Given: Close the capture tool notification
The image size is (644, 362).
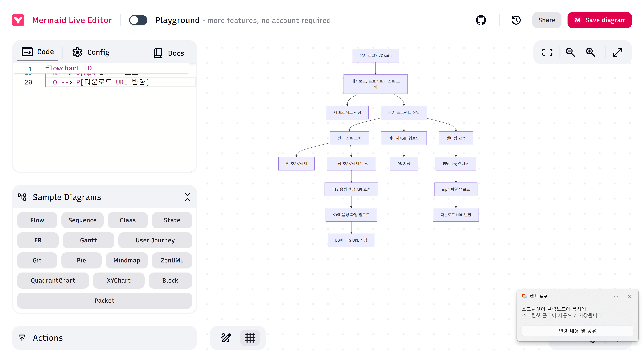Looking at the screenshot, I should 629,296.
